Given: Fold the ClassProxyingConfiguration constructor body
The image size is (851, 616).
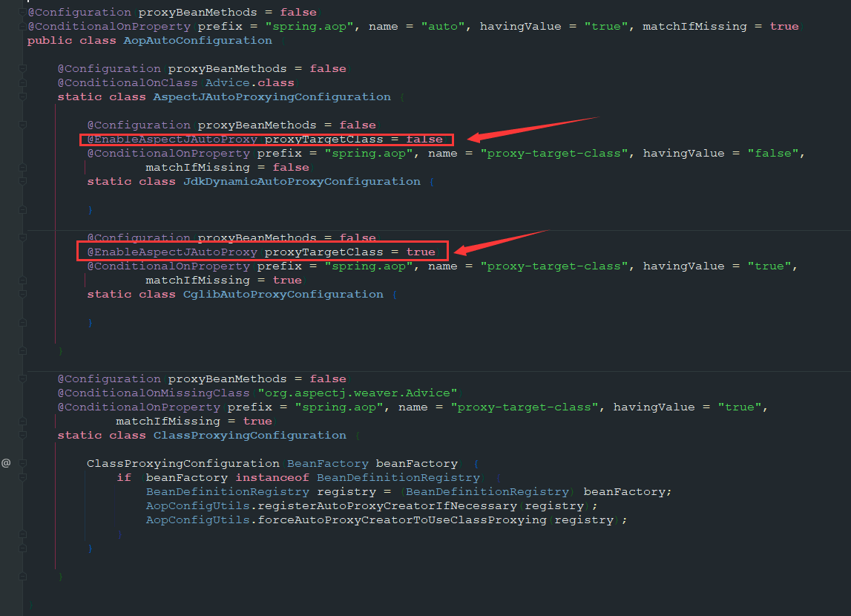Looking at the screenshot, I should click(x=23, y=463).
